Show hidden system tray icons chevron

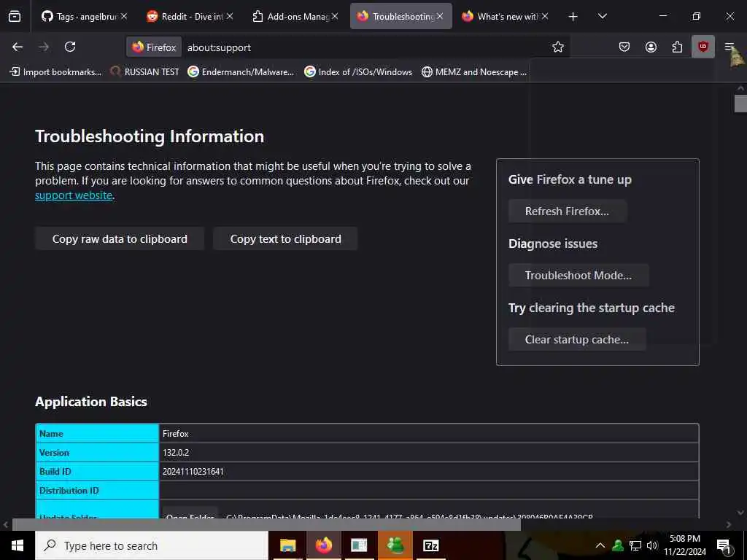(x=600, y=545)
